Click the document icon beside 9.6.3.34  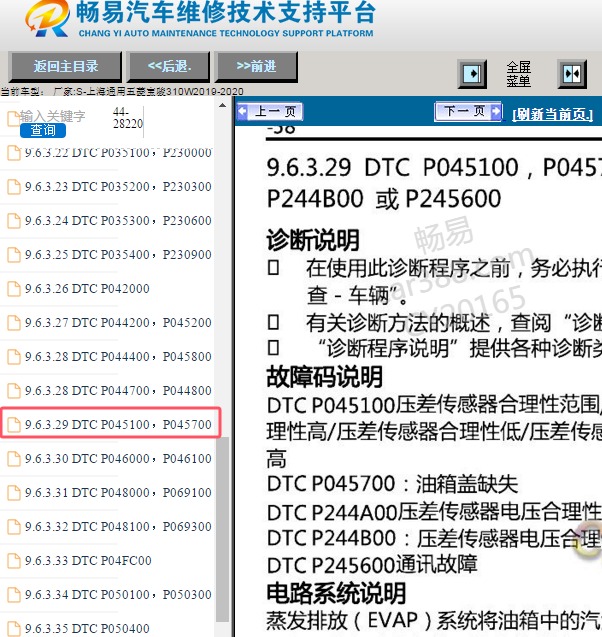pos(14,595)
